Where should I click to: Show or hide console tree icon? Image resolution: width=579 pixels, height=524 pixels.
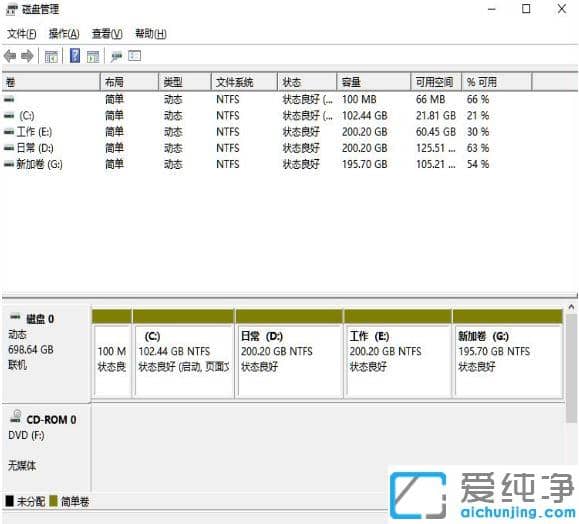pyautogui.click(x=51, y=56)
